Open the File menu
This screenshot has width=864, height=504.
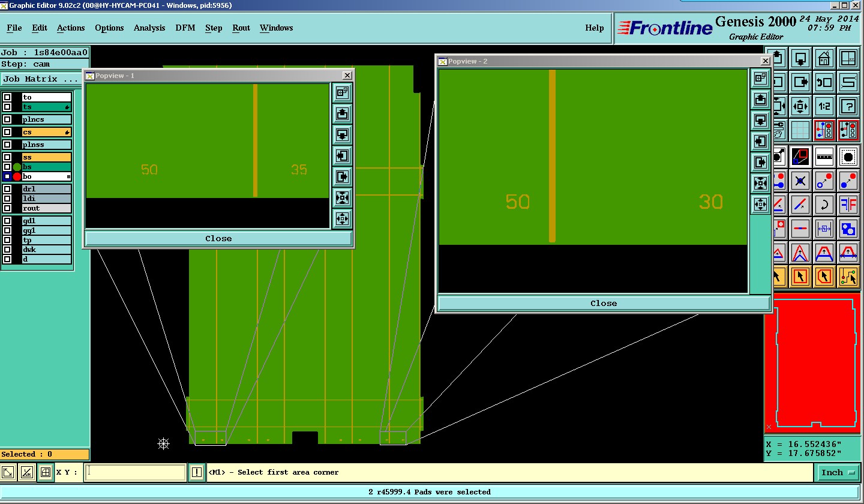(14, 28)
